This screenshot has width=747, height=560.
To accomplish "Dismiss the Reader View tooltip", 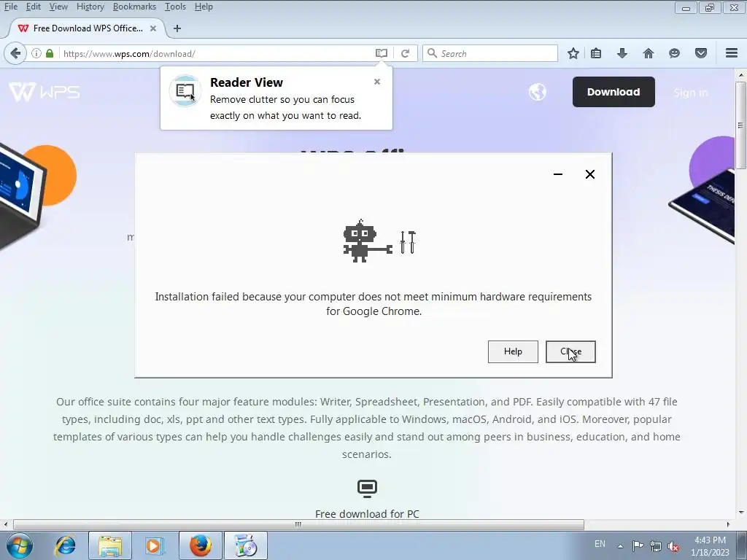I will [x=377, y=82].
